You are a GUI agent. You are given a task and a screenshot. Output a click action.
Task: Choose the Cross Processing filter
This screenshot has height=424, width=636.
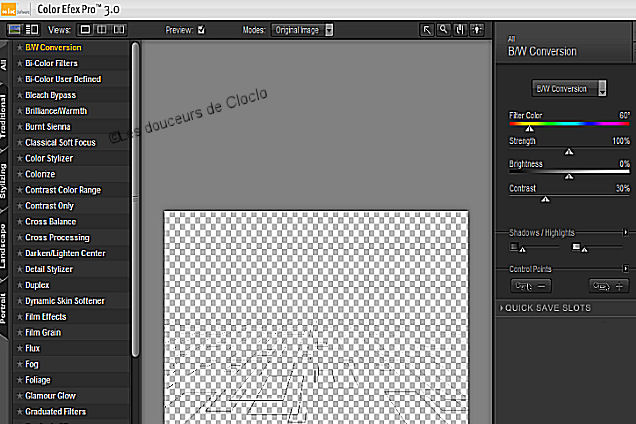57,238
